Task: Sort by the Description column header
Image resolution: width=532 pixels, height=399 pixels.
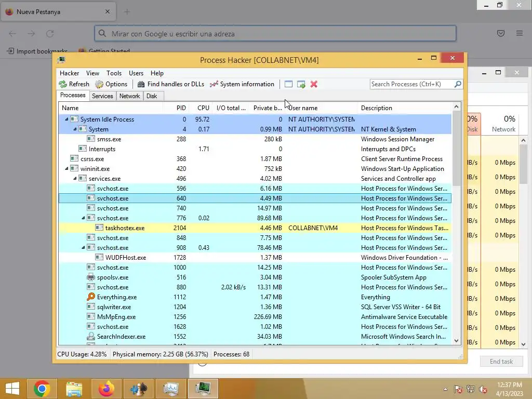Action: [x=405, y=108]
